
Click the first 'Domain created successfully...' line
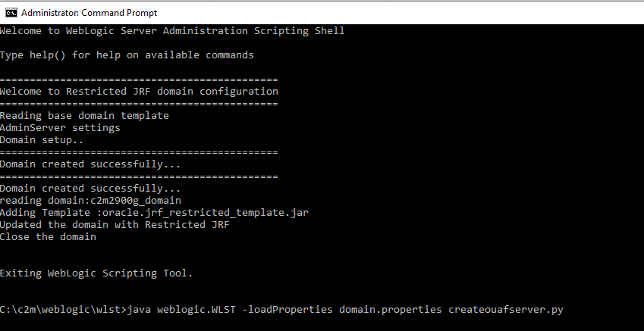pos(90,164)
